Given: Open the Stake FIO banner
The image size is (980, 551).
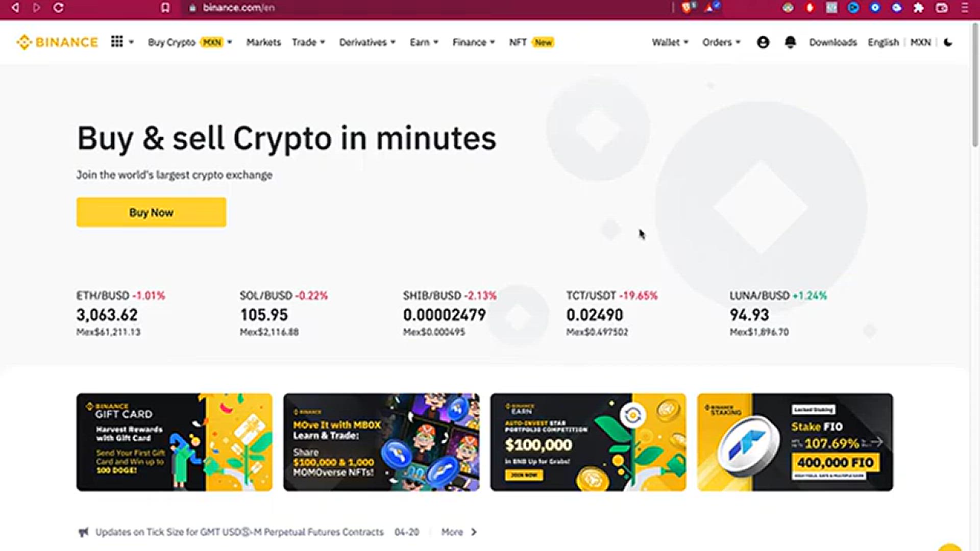Looking at the screenshot, I should pos(795,442).
